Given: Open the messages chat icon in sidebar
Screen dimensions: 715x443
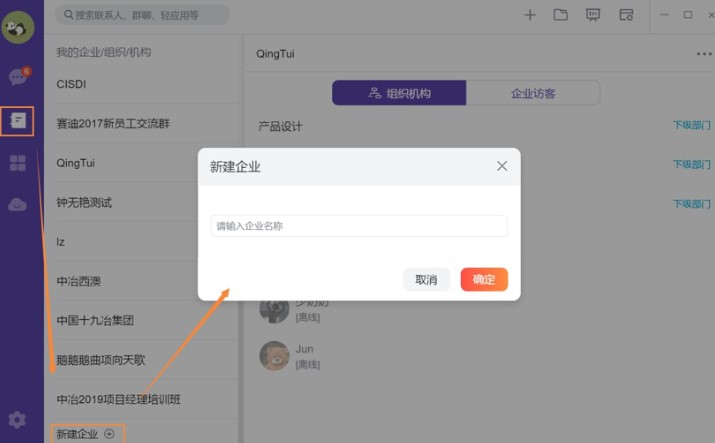Looking at the screenshot, I should tap(18, 77).
